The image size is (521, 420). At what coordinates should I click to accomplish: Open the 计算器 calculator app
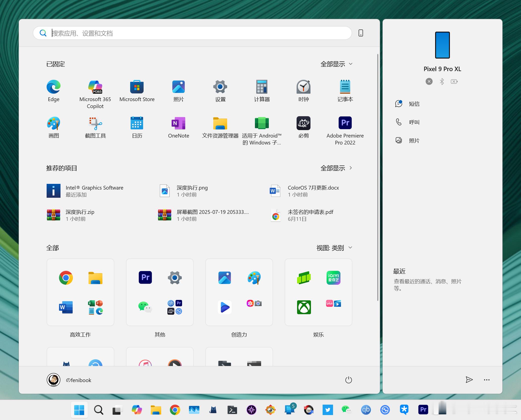tap(262, 91)
